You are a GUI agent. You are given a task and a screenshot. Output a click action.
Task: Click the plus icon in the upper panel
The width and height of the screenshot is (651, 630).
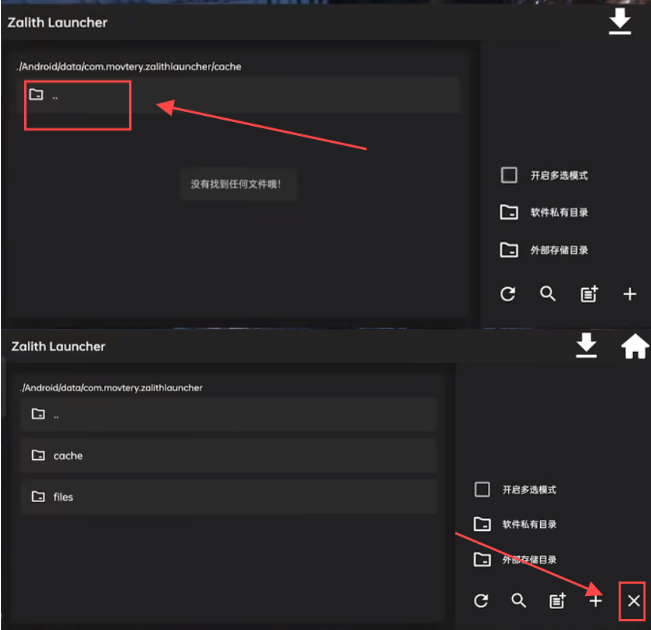[630, 294]
